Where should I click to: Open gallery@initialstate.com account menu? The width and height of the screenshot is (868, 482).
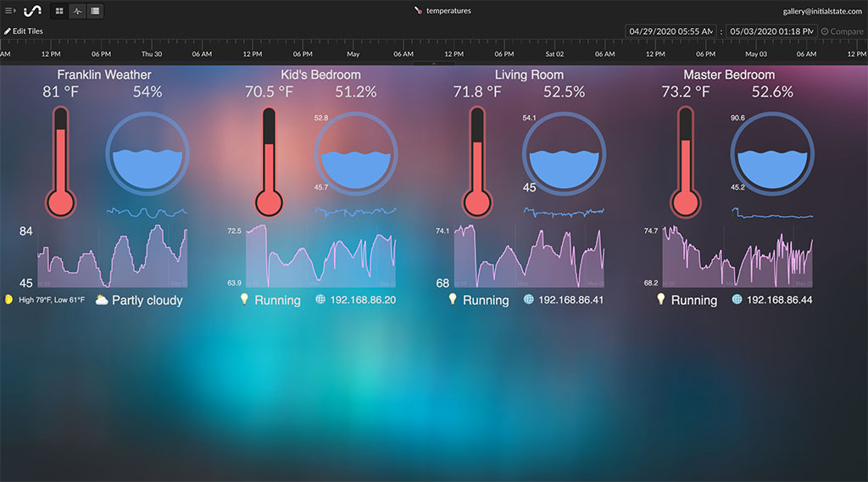coord(821,11)
